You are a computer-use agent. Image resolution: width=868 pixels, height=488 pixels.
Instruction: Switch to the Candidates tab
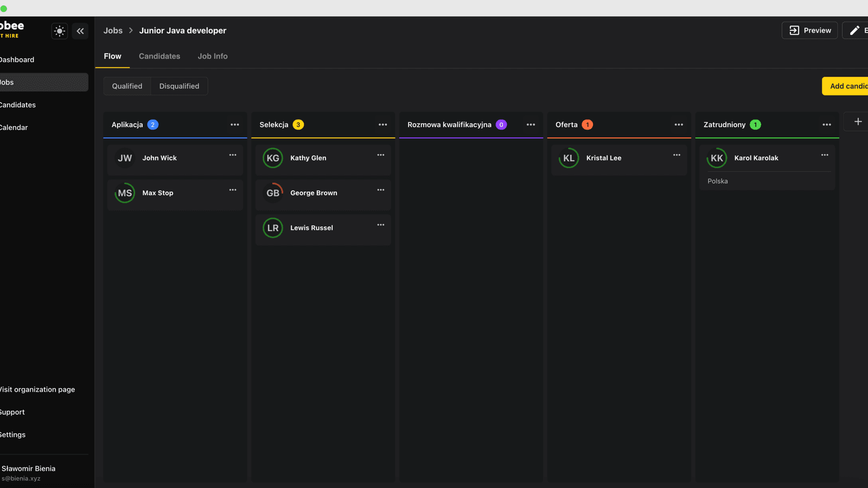coord(159,56)
